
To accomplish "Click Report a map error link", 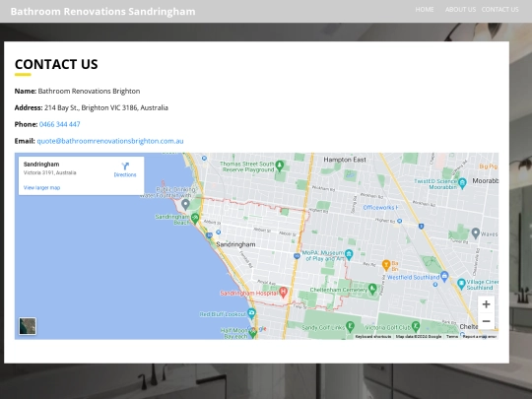I will point(480,337).
